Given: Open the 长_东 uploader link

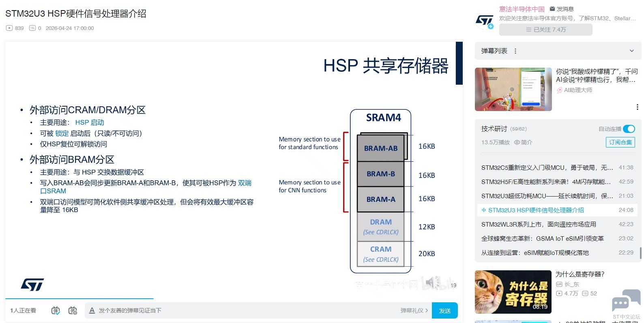Looking at the screenshot, I should tap(572, 284).
